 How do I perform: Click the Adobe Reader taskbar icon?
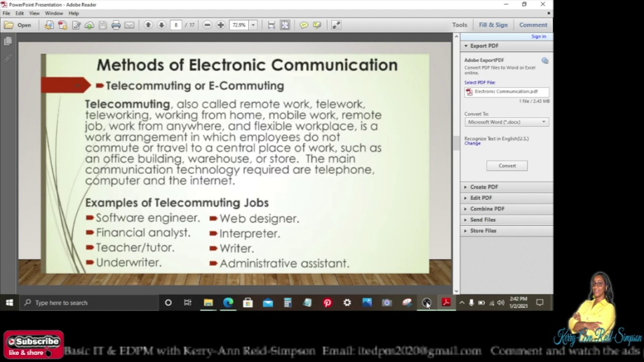(x=446, y=303)
